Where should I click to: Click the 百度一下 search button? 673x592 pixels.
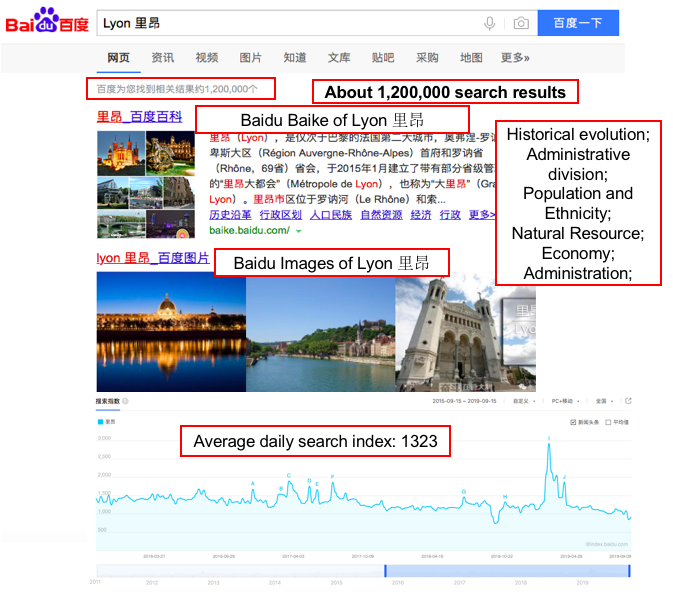tap(578, 23)
